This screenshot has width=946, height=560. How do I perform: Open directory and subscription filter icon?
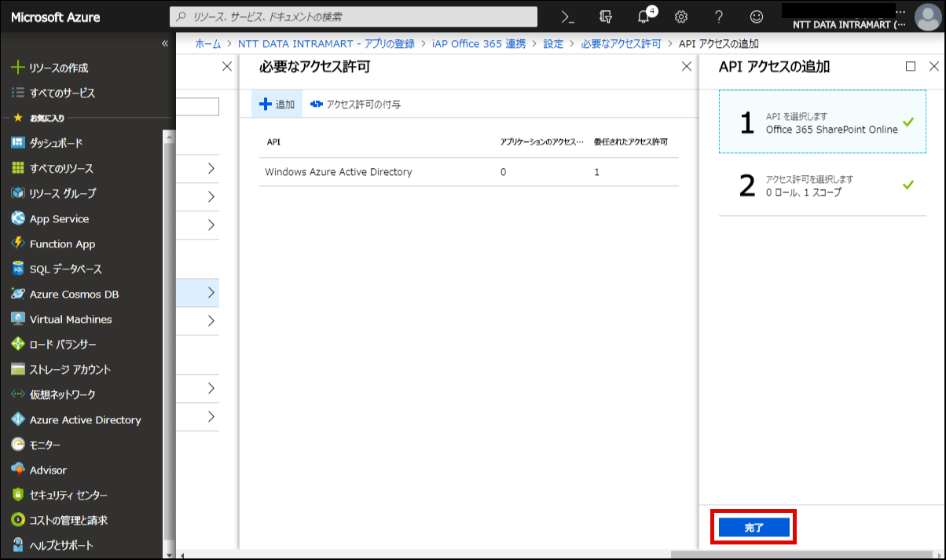pyautogui.click(x=605, y=16)
